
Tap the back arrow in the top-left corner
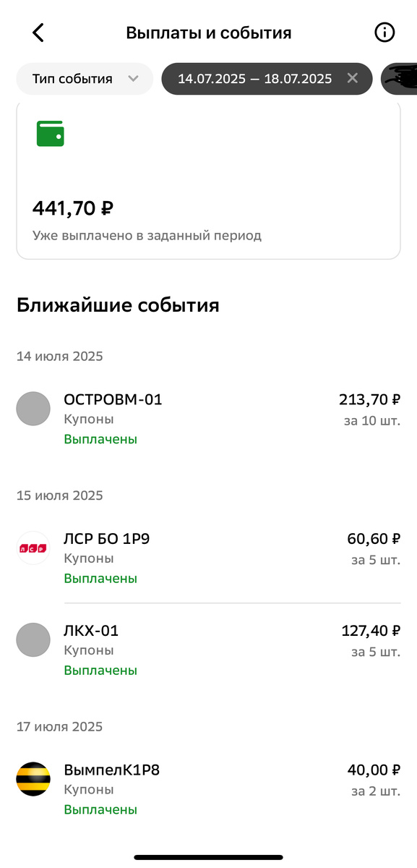pyautogui.click(x=36, y=32)
